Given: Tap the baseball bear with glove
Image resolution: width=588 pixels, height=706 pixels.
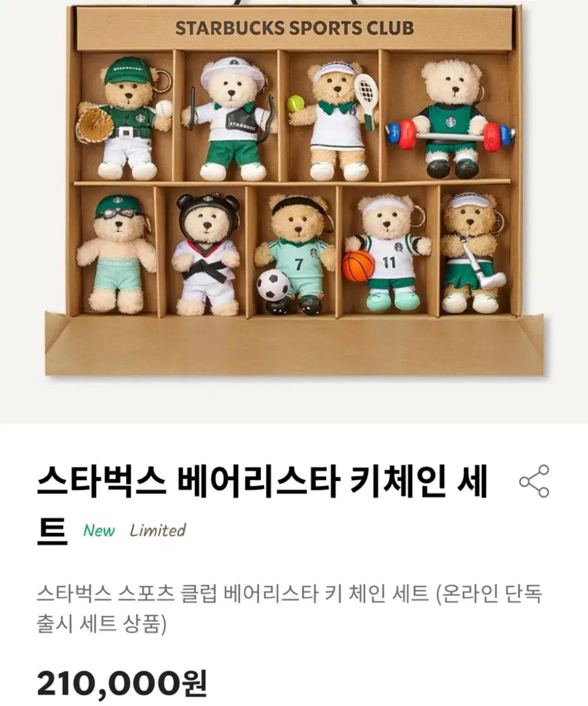Looking at the screenshot, I should coord(125,119).
